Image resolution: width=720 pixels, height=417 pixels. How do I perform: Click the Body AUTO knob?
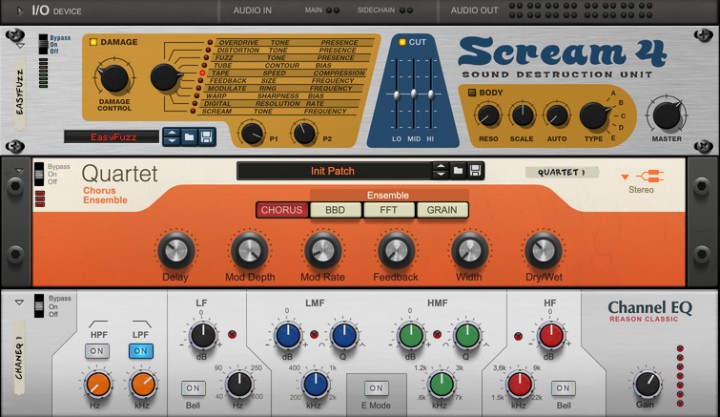click(557, 115)
